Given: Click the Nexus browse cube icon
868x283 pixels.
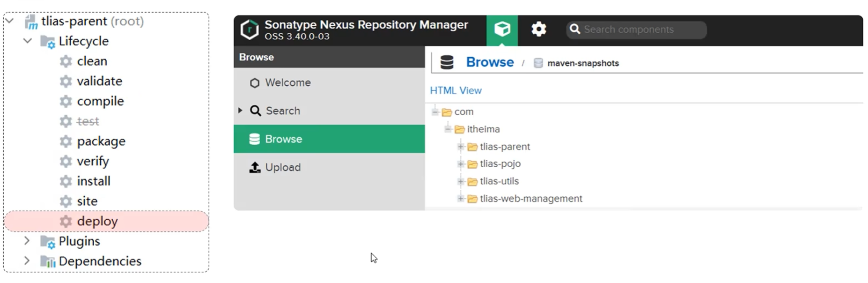Looking at the screenshot, I should [x=502, y=30].
